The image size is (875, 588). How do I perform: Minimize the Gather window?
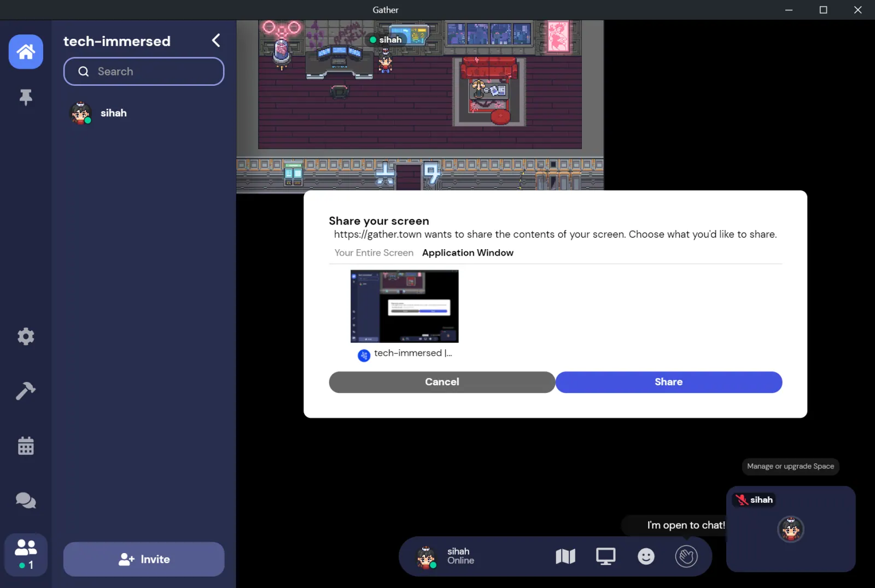pyautogui.click(x=789, y=10)
